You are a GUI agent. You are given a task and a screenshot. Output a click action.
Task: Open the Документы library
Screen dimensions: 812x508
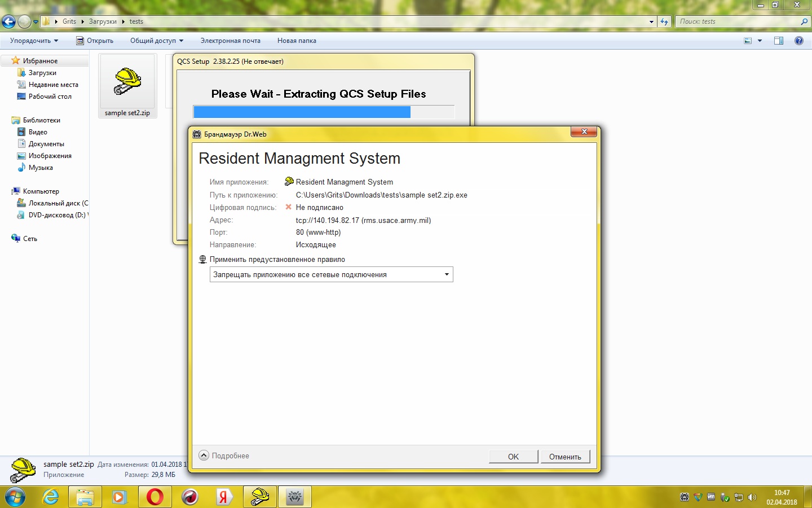click(46, 144)
